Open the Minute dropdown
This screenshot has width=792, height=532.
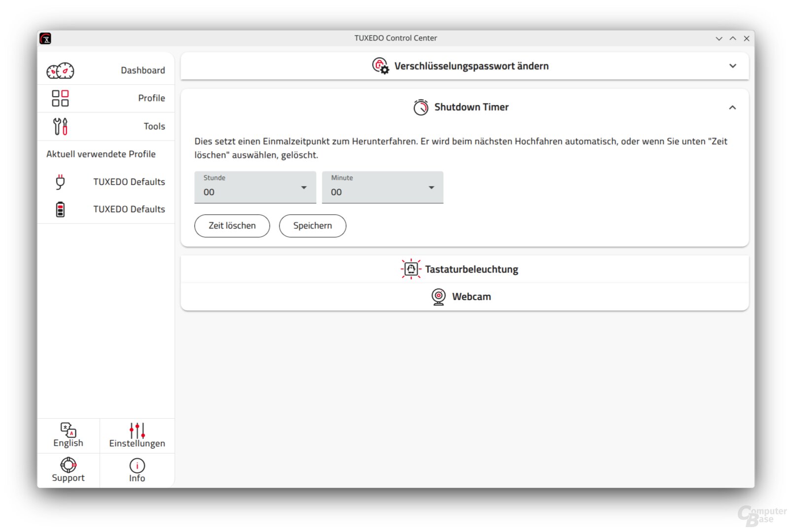(x=382, y=187)
